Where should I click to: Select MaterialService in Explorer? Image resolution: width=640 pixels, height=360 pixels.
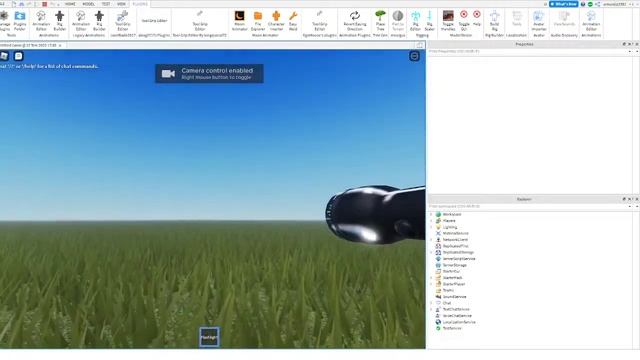pos(456,233)
